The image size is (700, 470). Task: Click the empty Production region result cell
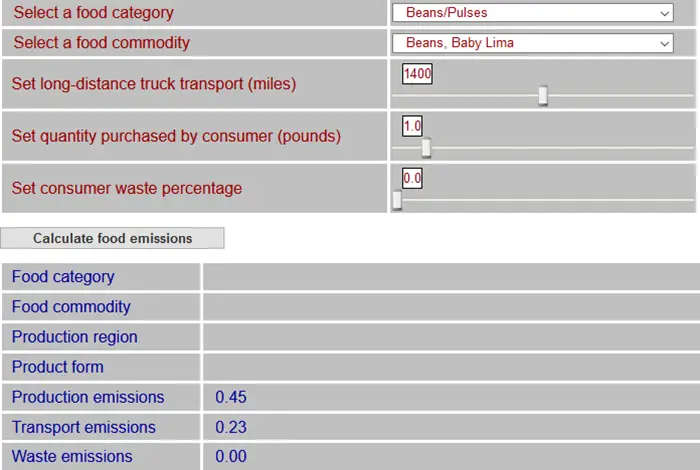(450, 337)
